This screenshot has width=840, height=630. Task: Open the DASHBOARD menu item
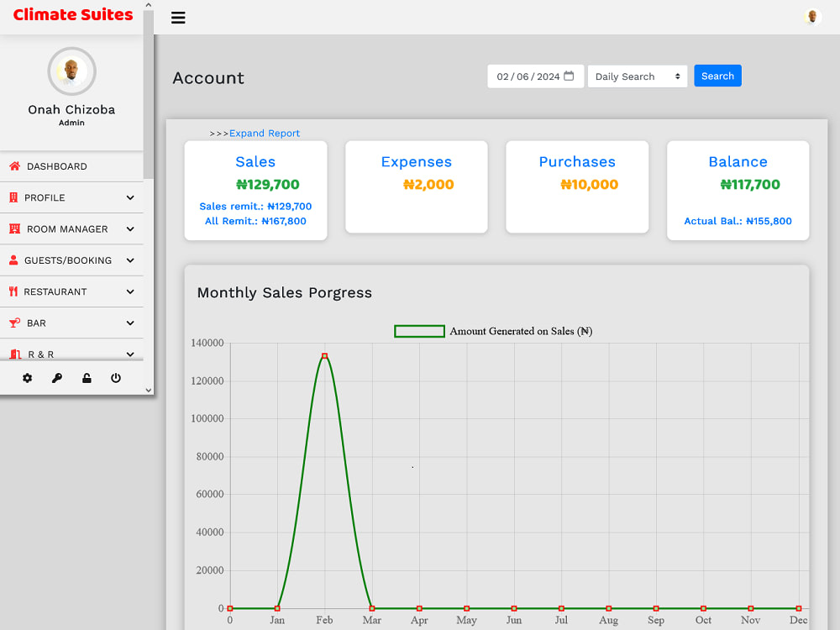pyautogui.click(x=71, y=166)
